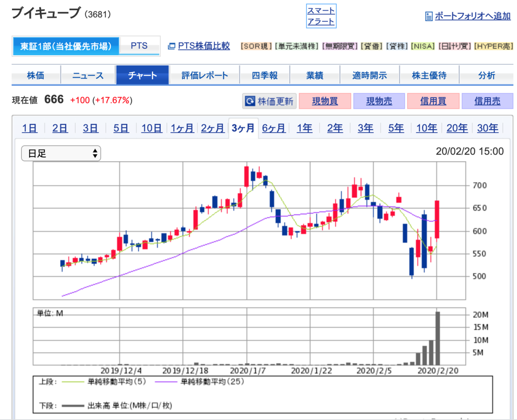
Task: Switch to the 東証1部 market toggle
Action: click(x=65, y=46)
